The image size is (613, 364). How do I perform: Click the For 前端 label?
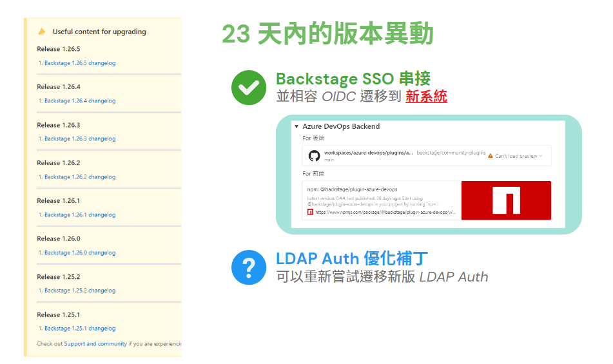click(x=313, y=174)
